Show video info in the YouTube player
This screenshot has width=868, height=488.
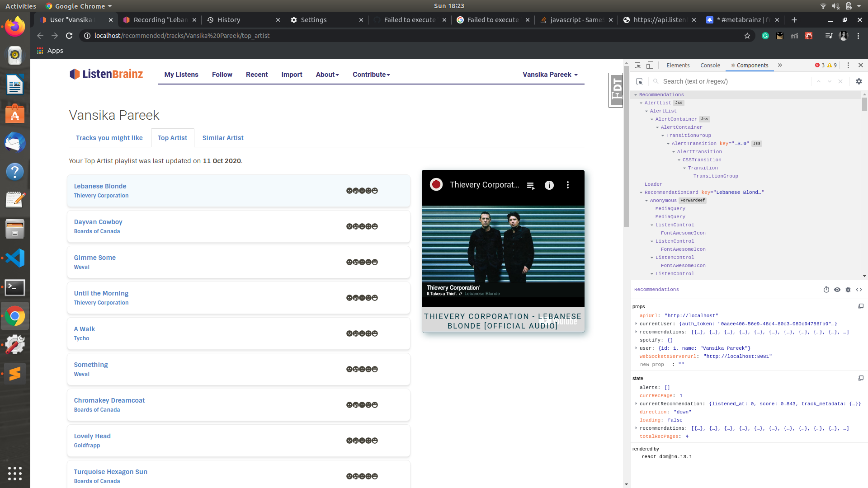(x=549, y=185)
